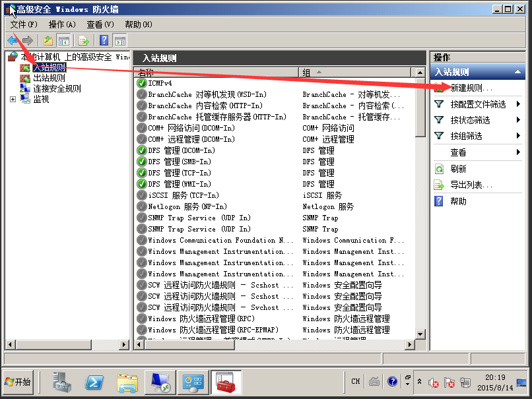Select Windows 防火墙远程管理 (RPC) rule
Viewport: 532px width, 399px height.
(x=275, y=319)
